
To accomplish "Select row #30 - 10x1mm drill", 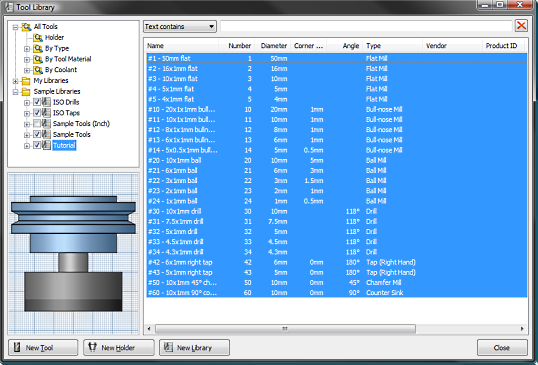I will (x=337, y=211).
